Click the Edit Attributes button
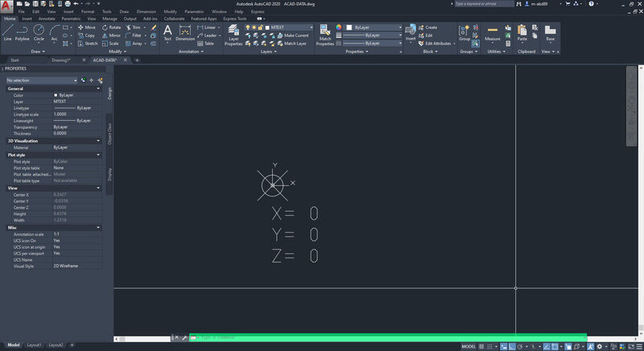Image resolution: width=644 pixels, height=351 pixels. (x=435, y=43)
